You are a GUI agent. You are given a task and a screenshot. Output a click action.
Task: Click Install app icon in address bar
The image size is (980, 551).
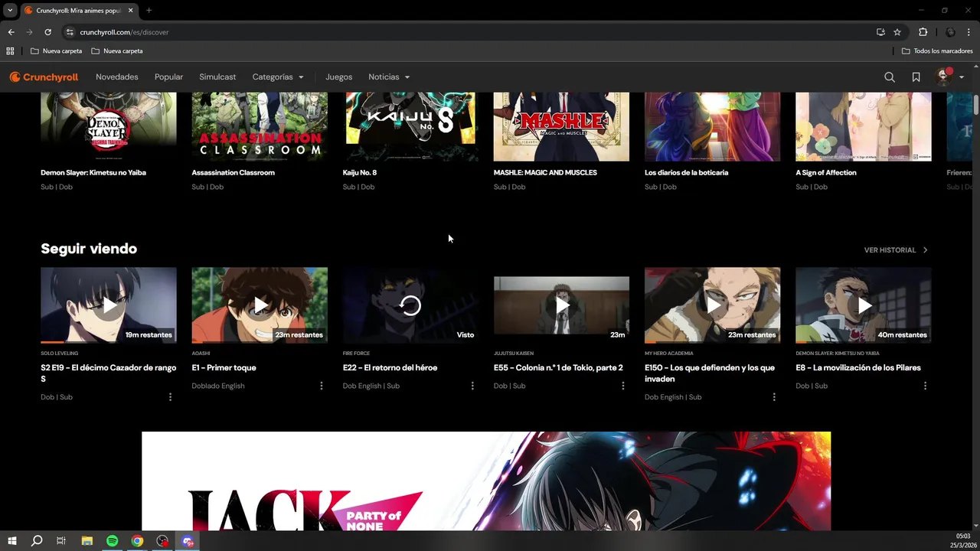pos(880,32)
